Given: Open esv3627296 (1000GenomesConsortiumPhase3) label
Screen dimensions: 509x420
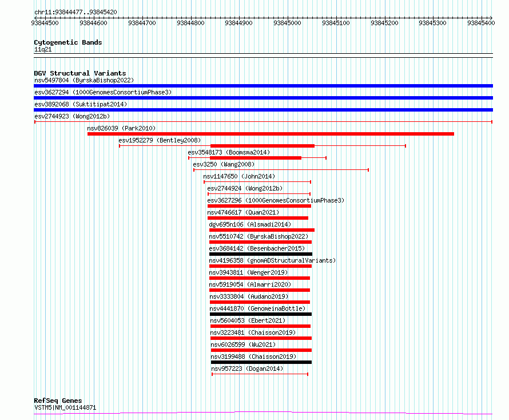Looking at the screenshot, I should coord(276,200).
